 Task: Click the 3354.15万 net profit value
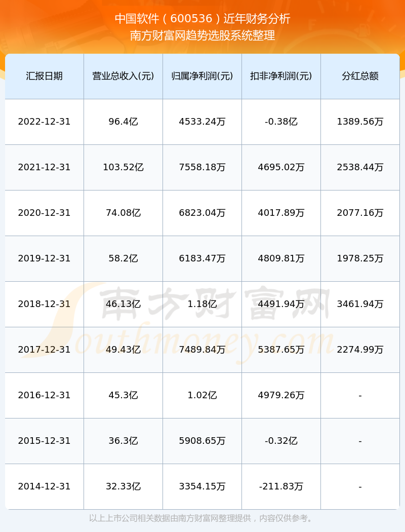coord(202,486)
